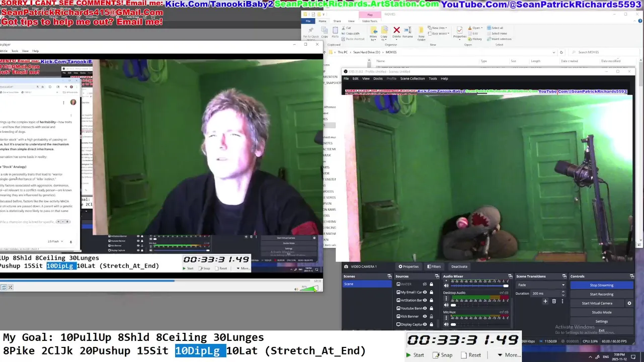Open the Fade transition dropdown
Viewport: 644px width, 362px height.
point(541,285)
